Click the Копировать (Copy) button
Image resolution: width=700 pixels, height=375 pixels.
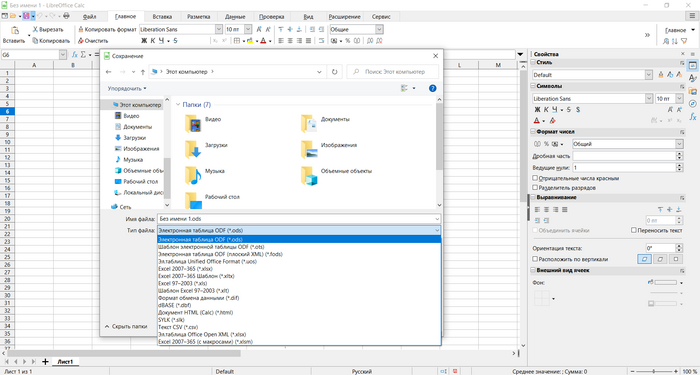point(51,41)
